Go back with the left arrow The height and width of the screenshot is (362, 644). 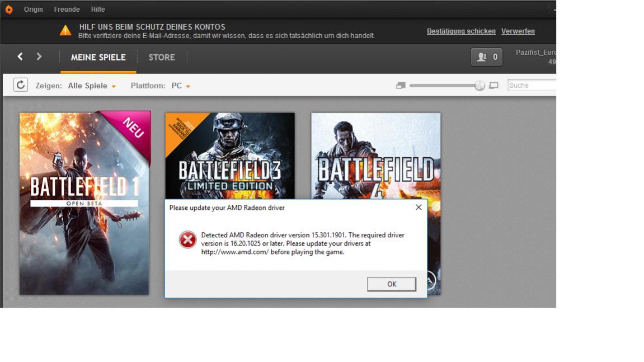pyautogui.click(x=20, y=57)
